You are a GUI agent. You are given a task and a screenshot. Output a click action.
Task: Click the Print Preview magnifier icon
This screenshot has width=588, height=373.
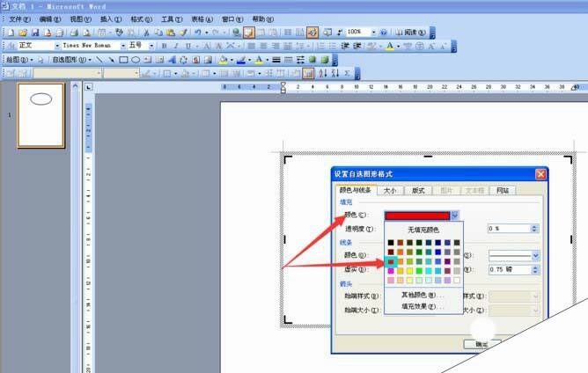tap(86, 33)
